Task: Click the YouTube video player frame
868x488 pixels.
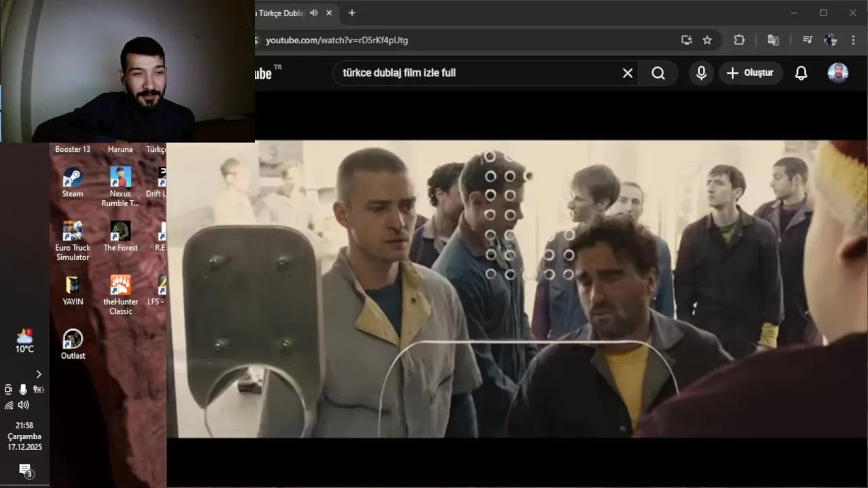Action: [517, 289]
